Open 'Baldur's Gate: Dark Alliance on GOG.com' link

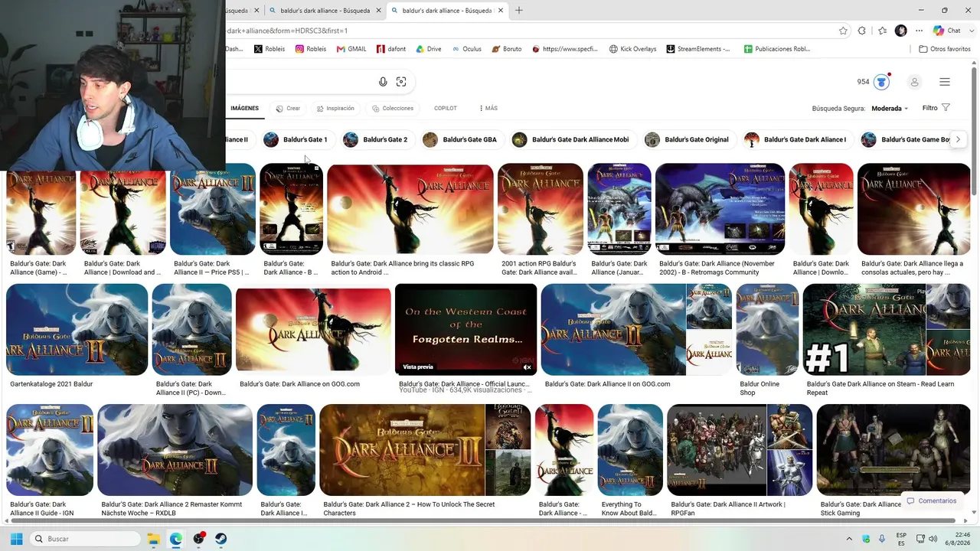click(299, 384)
